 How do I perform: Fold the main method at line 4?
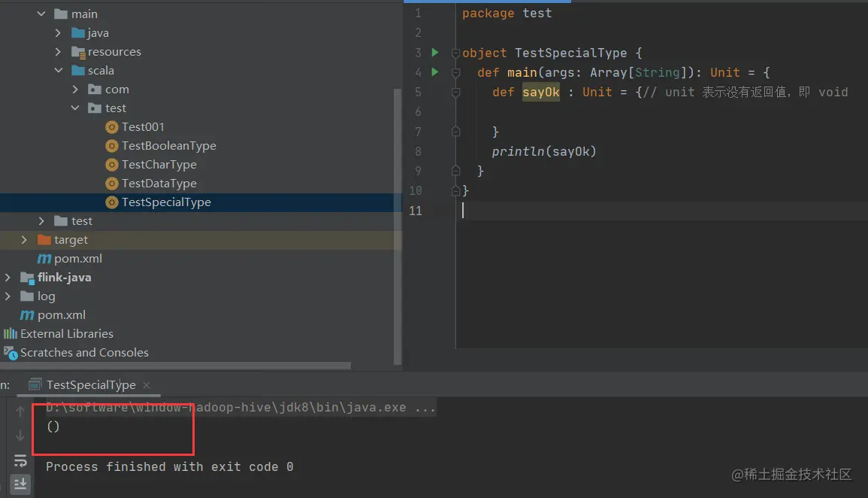(x=455, y=72)
